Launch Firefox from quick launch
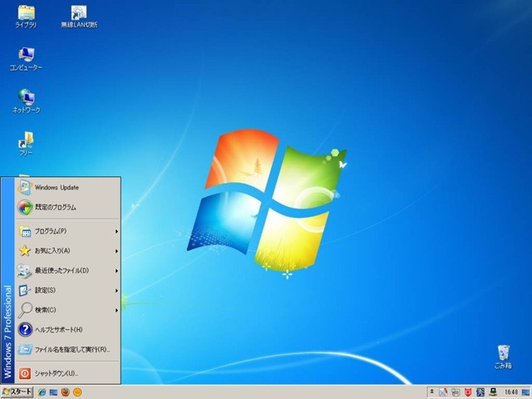This screenshot has width=532, height=399. coord(66,392)
